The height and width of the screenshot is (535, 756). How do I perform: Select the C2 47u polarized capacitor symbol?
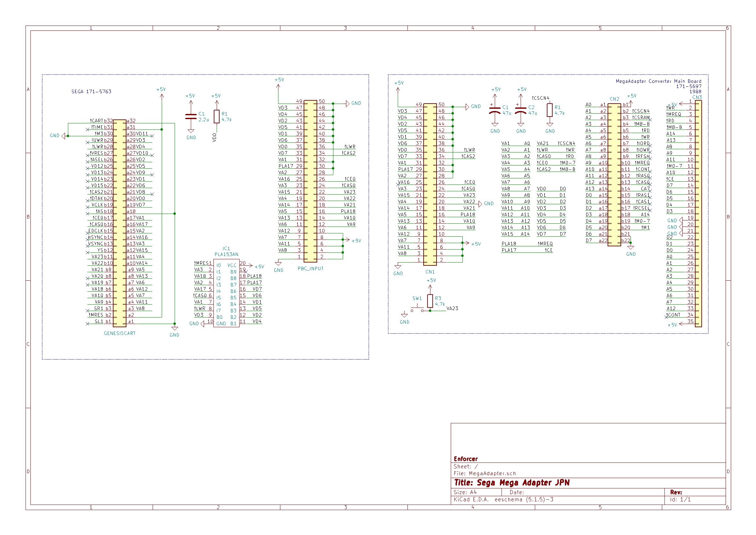[521, 111]
